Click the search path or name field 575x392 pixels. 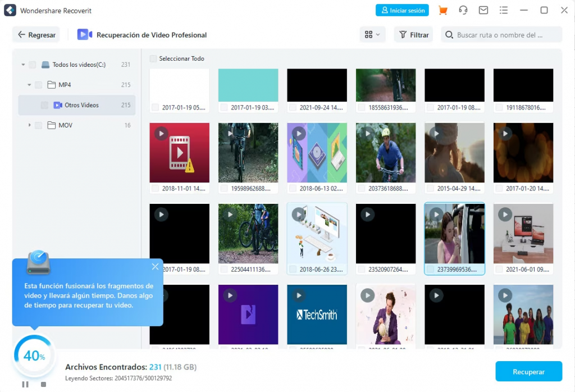coord(505,35)
